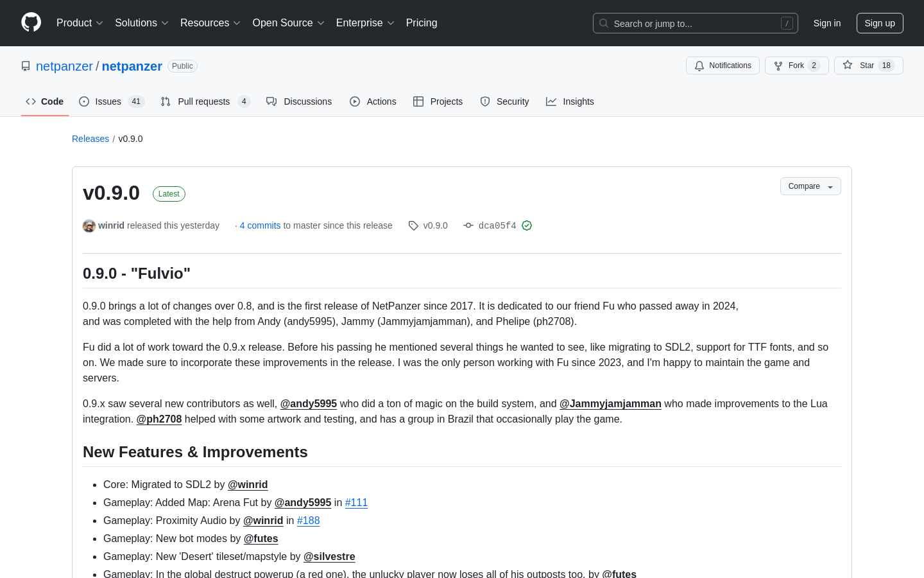The image size is (924, 578).
Task: Click the bell icon in Notifications
Action: tap(699, 66)
